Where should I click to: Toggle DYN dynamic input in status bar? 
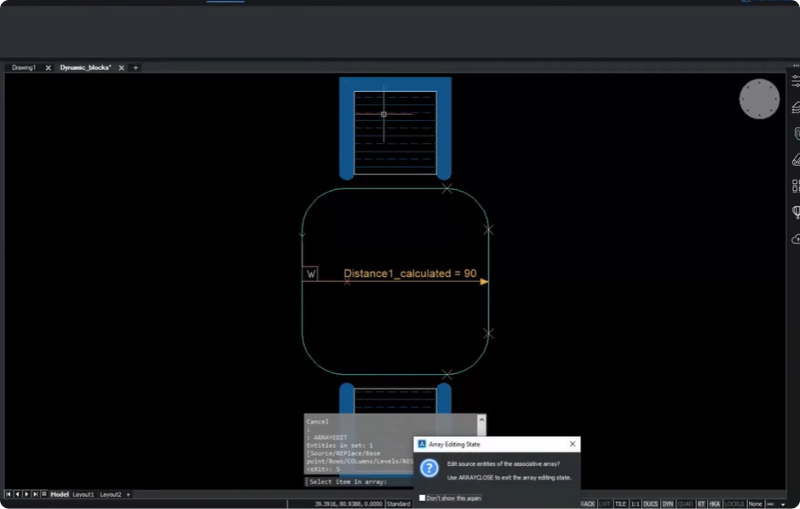(x=667, y=504)
